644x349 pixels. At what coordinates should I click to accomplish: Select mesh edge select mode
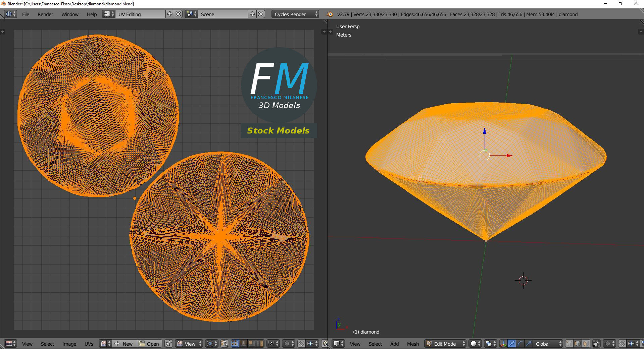[x=578, y=344]
